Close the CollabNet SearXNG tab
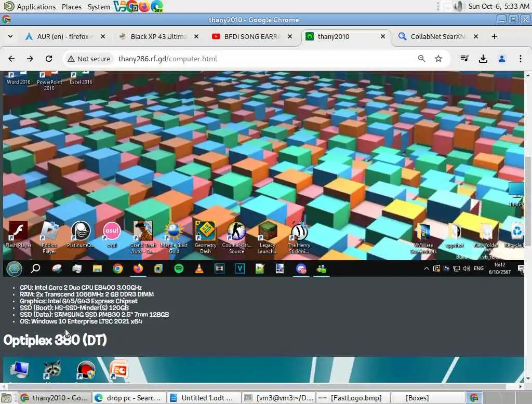 (x=476, y=36)
